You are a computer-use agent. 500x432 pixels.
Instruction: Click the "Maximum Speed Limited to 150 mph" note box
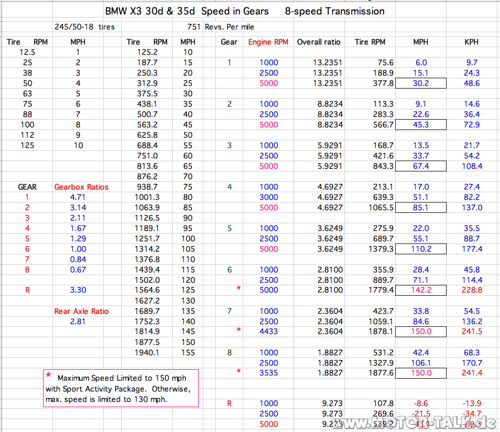[121, 388]
